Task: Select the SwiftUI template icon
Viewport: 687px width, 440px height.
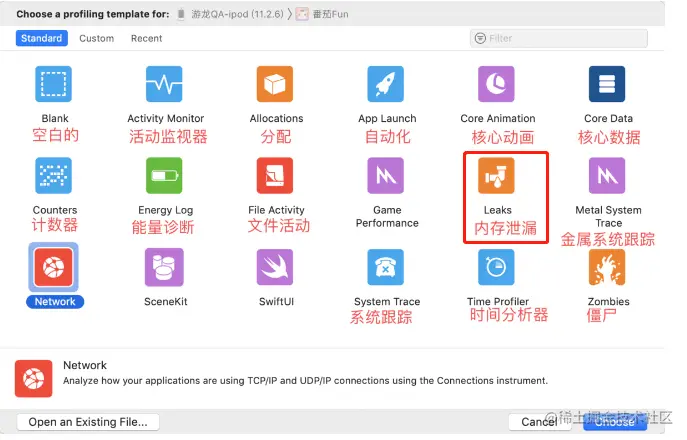Action: tap(275, 267)
